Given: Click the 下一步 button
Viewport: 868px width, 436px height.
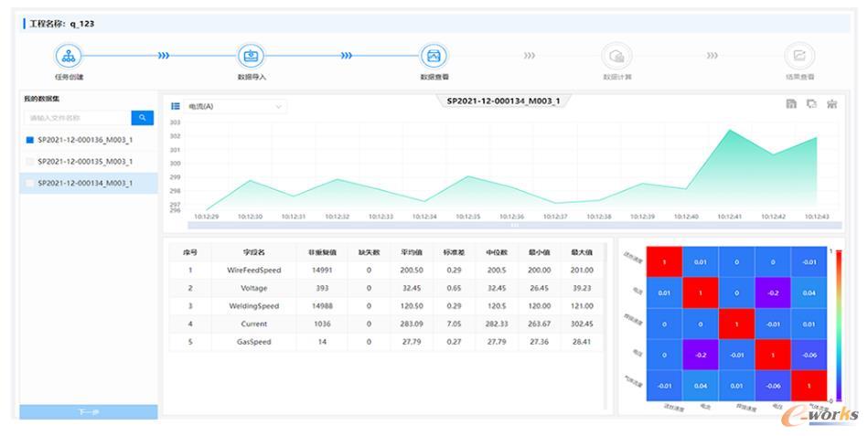Looking at the screenshot, I should click(89, 412).
